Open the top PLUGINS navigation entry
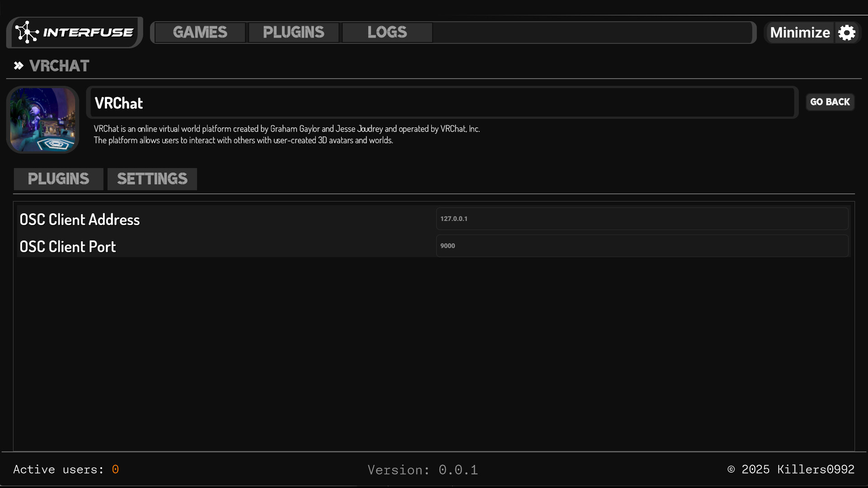 (x=293, y=32)
